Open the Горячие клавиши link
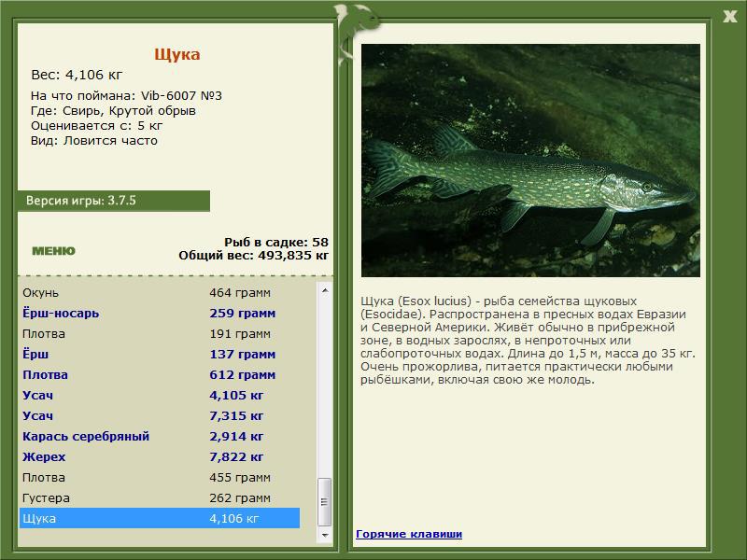This screenshot has height=560, width=747. click(x=409, y=534)
